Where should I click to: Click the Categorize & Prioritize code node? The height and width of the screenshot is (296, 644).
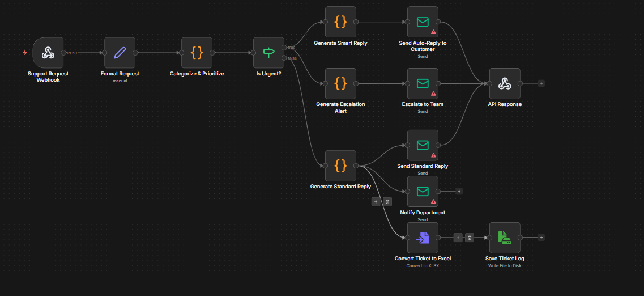point(197,53)
